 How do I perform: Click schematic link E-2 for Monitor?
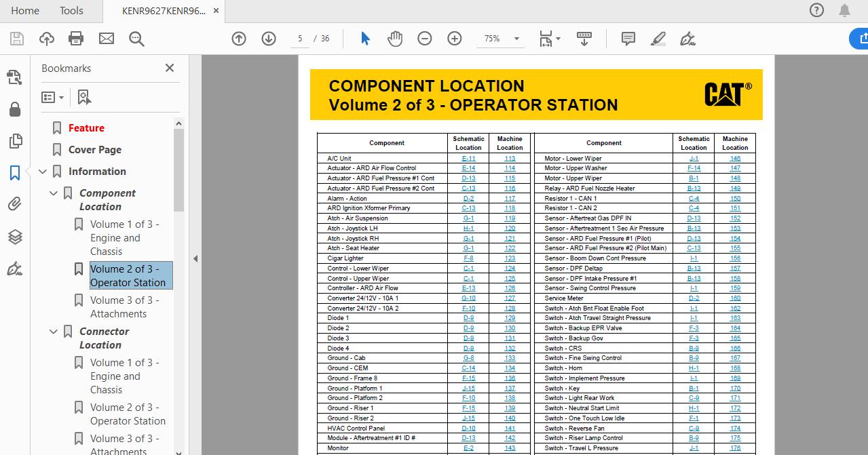pos(468,448)
